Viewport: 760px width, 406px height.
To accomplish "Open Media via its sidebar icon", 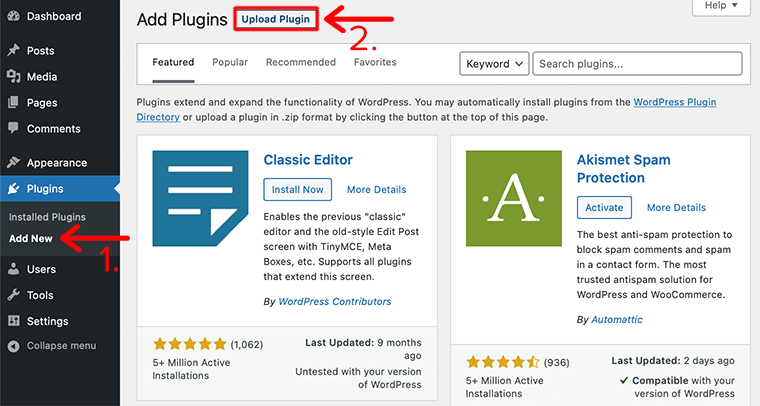I will [14, 77].
